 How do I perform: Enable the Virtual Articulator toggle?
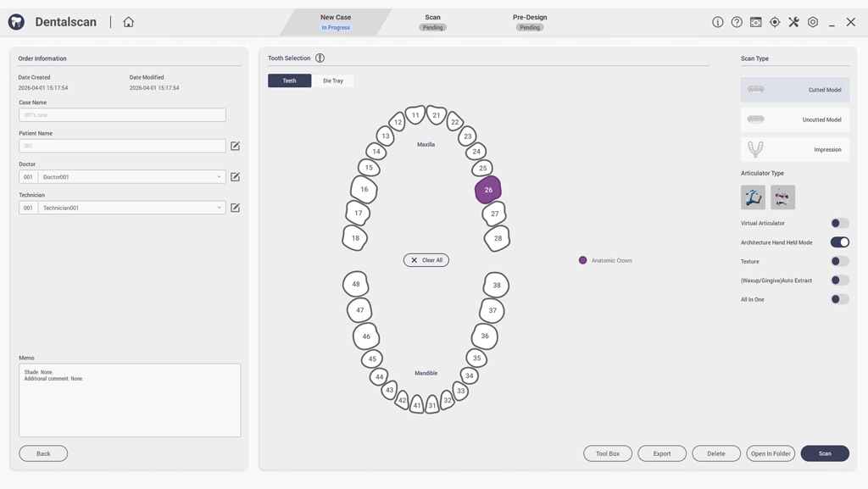(x=839, y=224)
